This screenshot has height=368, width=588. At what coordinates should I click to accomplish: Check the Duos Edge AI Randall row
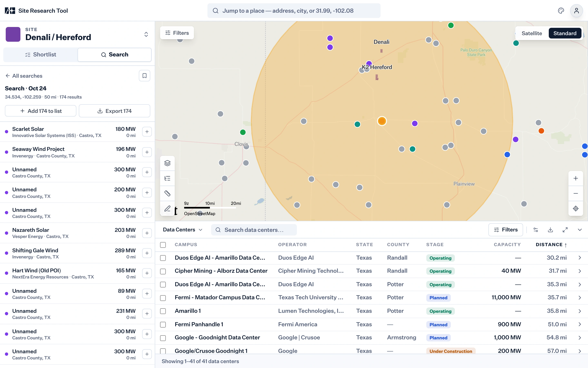pos(163,258)
